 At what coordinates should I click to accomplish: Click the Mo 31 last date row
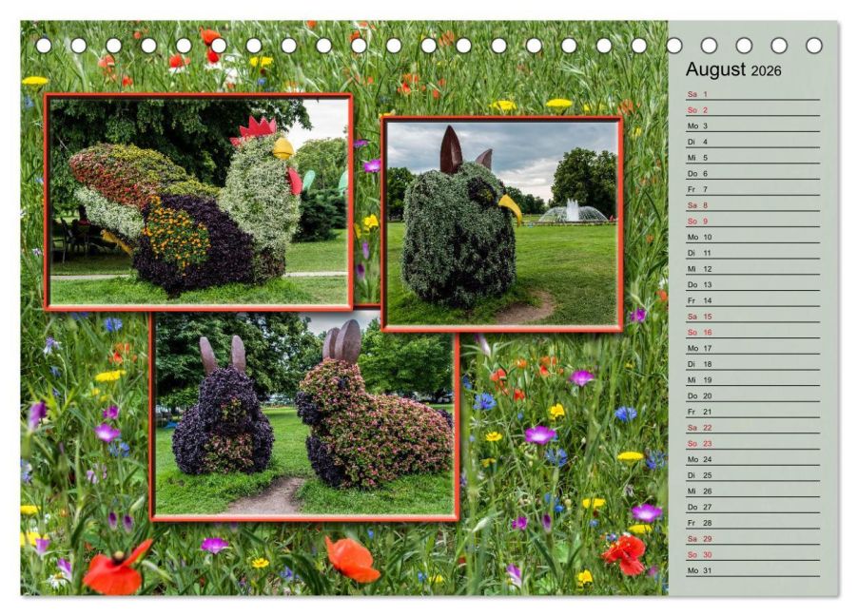point(753,570)
